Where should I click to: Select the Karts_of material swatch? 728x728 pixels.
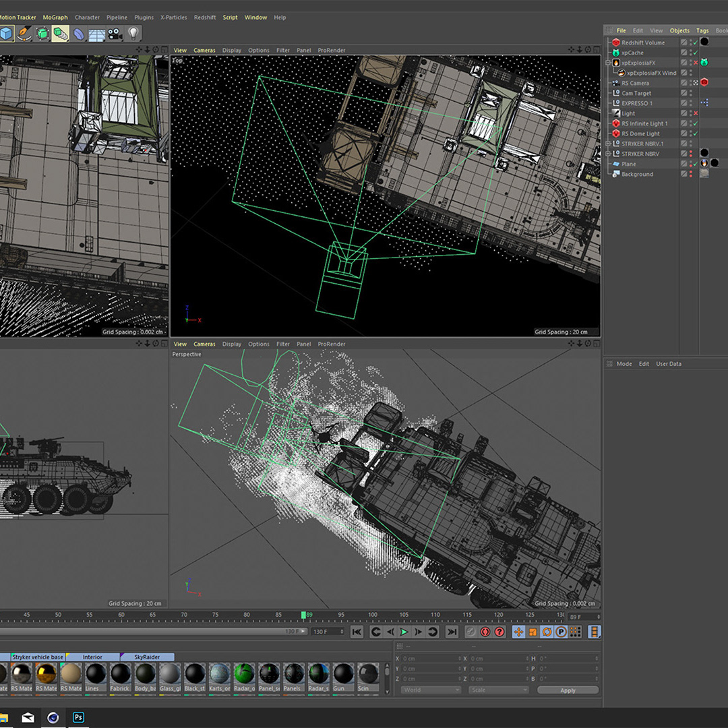[220, 677]
